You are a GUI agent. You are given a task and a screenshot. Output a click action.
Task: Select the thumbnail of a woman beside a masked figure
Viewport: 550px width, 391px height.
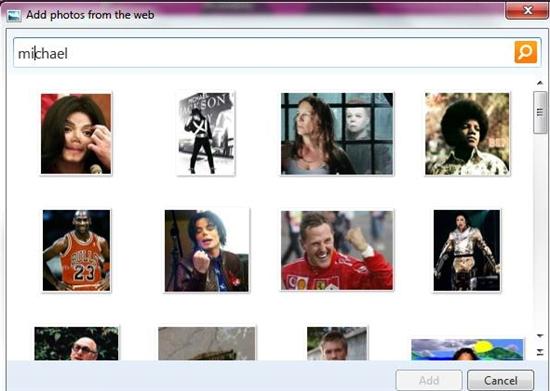pos(337,134)
